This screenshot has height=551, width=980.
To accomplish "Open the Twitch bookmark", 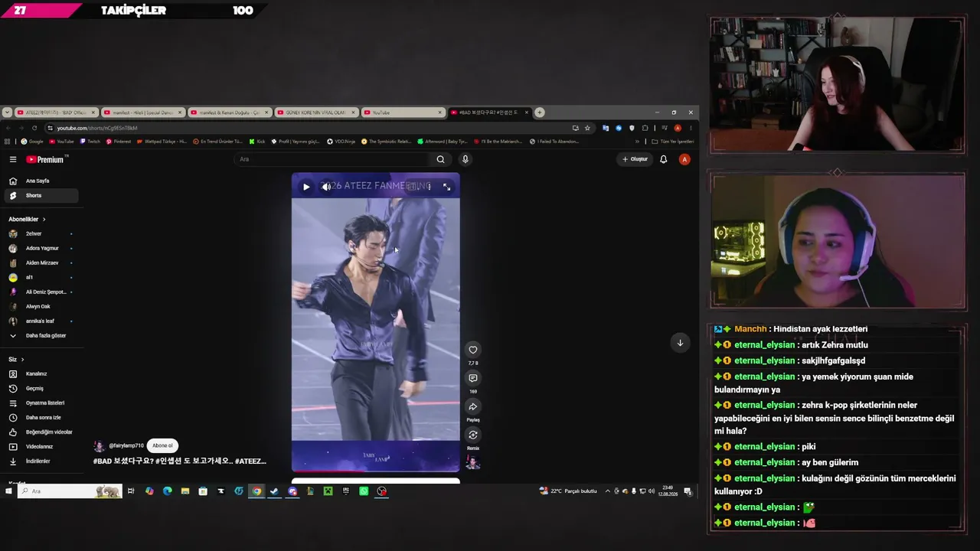I will click(x=90, y=142).
